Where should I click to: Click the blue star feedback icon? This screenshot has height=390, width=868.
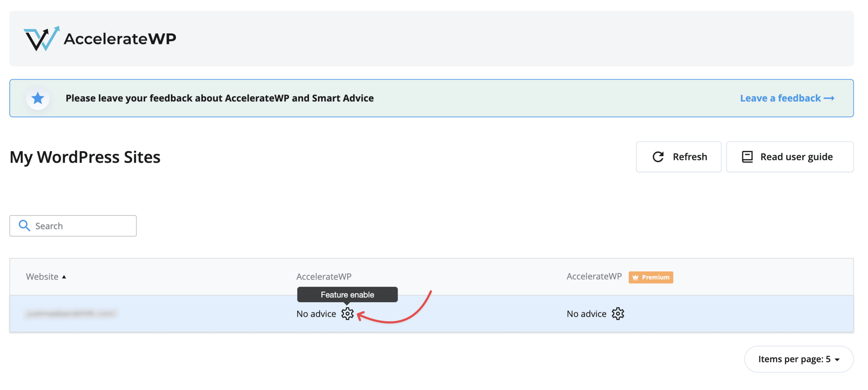point(38,98)
